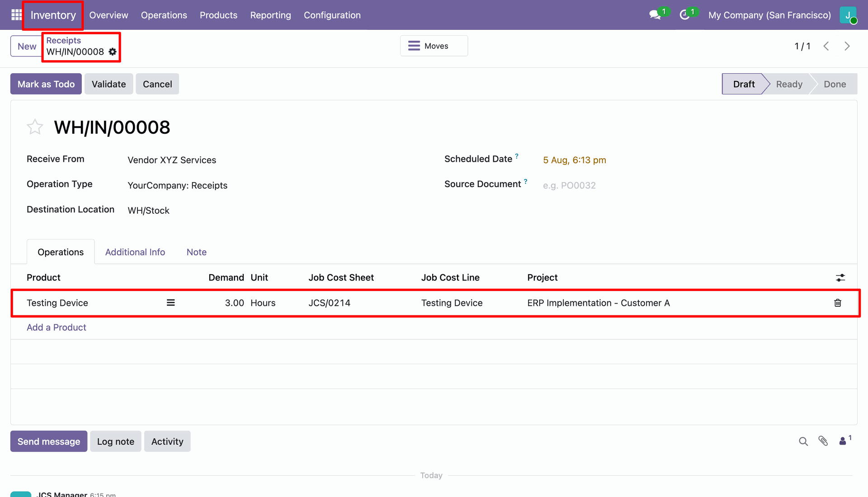Open the company switcher My Company (San Francisco)
Image resolution: width=868 pixels, height=497 pixels.
(769, 15)
